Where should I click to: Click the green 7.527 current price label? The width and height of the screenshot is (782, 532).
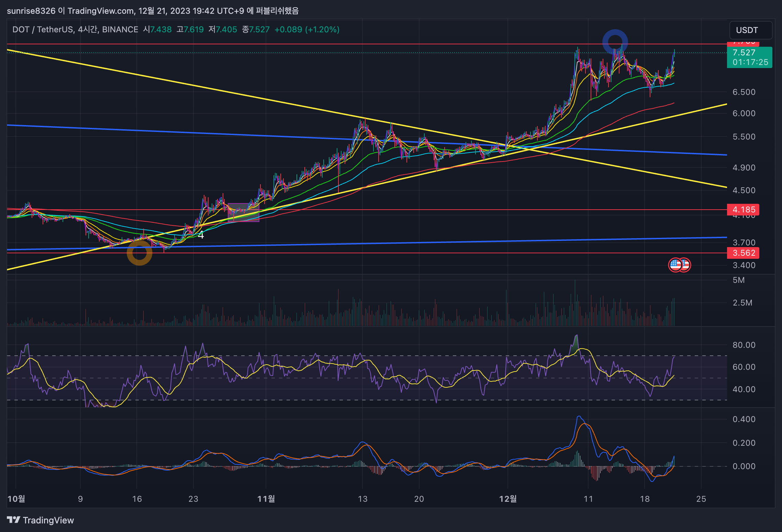[x=744, y=53]
